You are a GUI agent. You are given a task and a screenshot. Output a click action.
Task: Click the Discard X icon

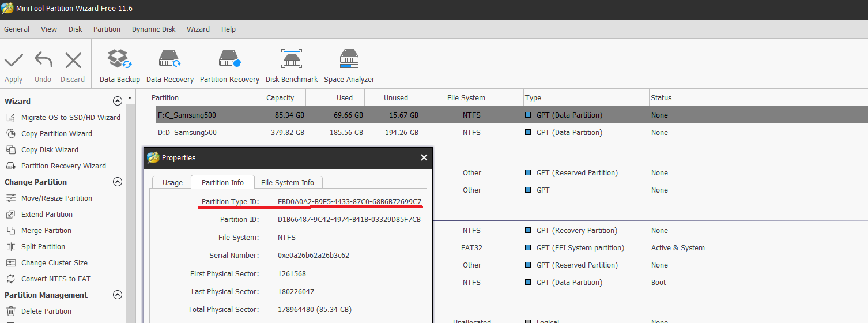[73, 61]
